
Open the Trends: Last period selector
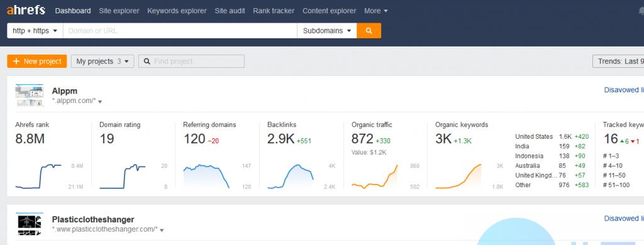618,61
